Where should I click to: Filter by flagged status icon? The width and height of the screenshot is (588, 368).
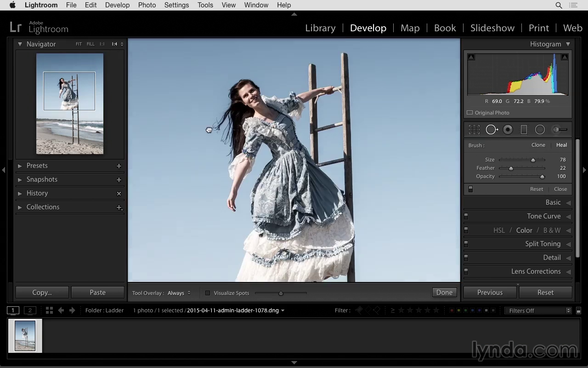click(359, 310)
